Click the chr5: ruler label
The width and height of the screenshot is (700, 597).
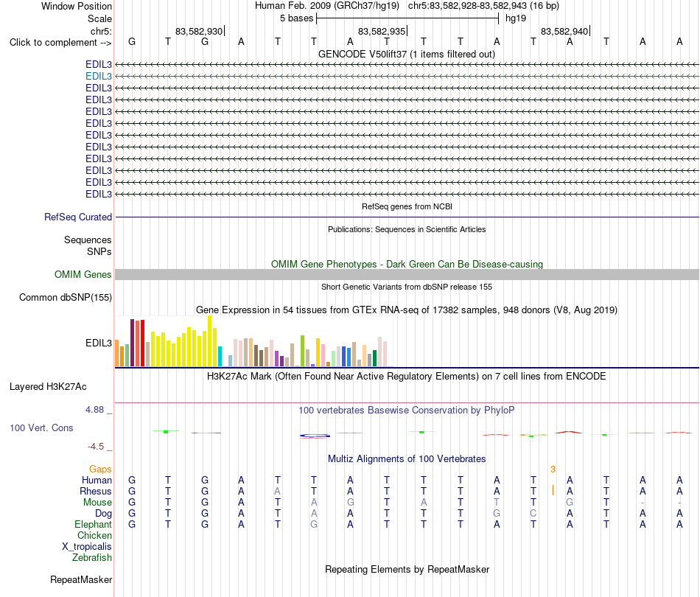point(101,31)
